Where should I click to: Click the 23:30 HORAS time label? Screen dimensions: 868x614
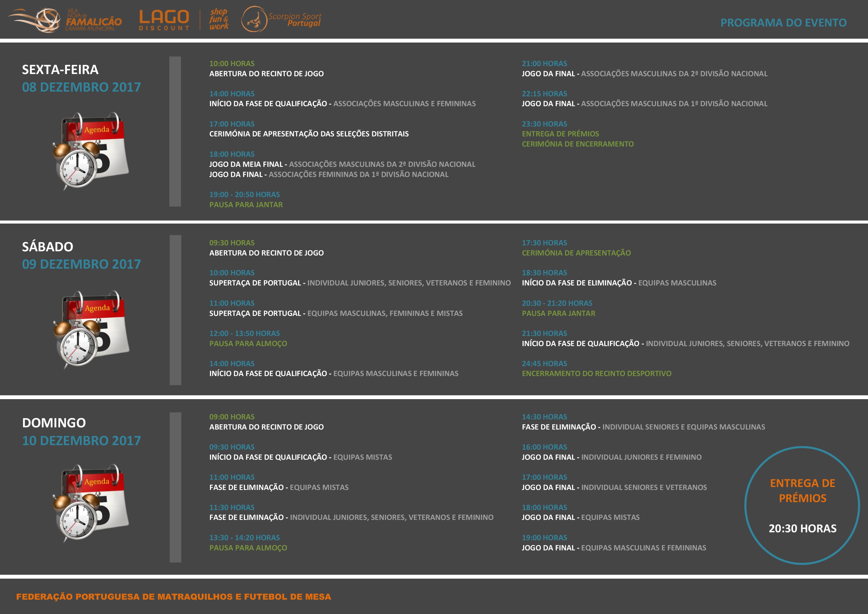545,124
